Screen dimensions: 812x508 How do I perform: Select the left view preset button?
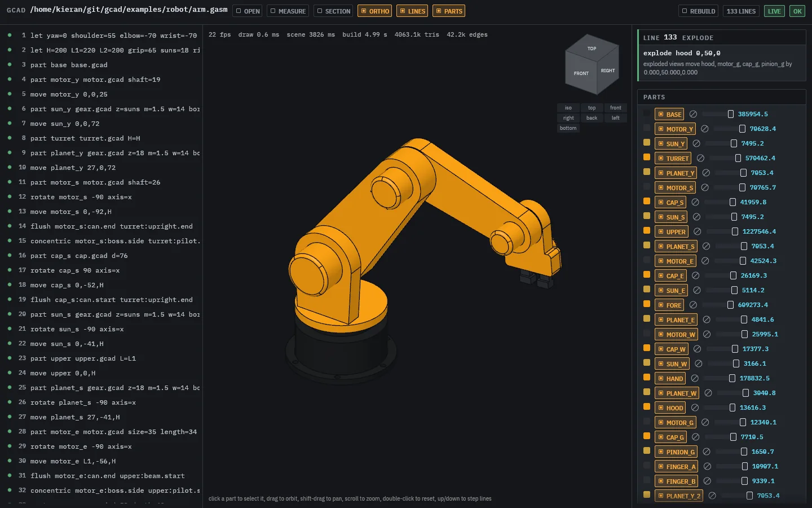pyautogui.click(x=616, y=118)
